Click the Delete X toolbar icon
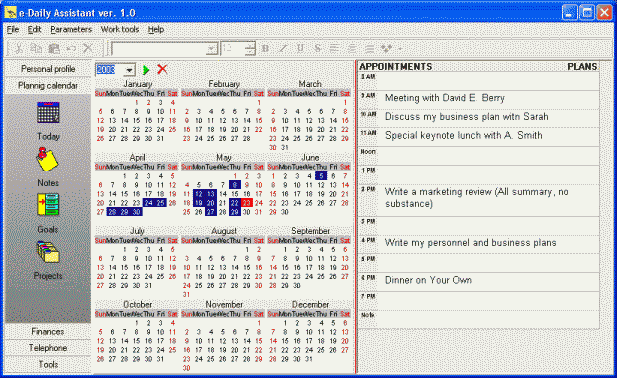This screenshot has width=617, height=378. [x=89, y=48]
